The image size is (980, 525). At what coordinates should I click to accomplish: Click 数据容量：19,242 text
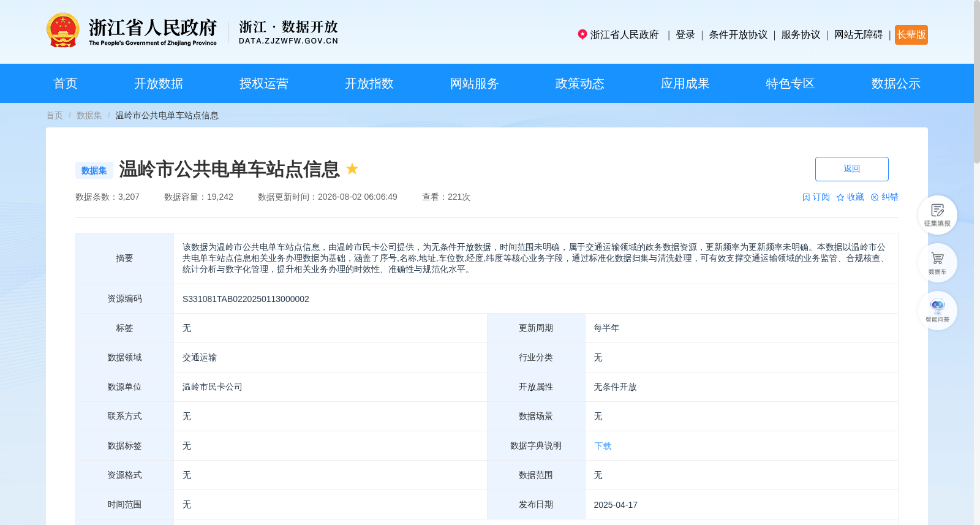[198, 197]
